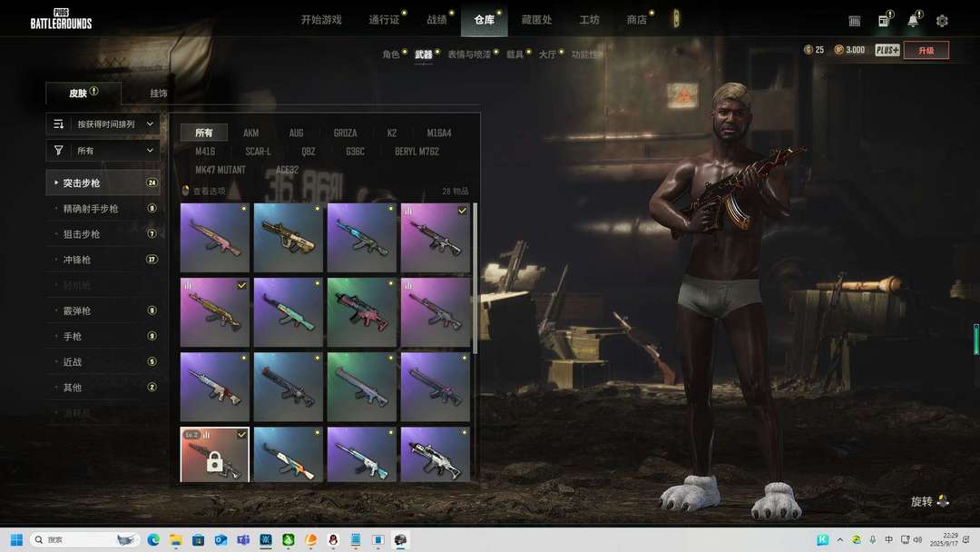Viewport: 980px width, 552px height.
Task: Click the skin list vertical scrollbar
Action: (x=475, y=278)
